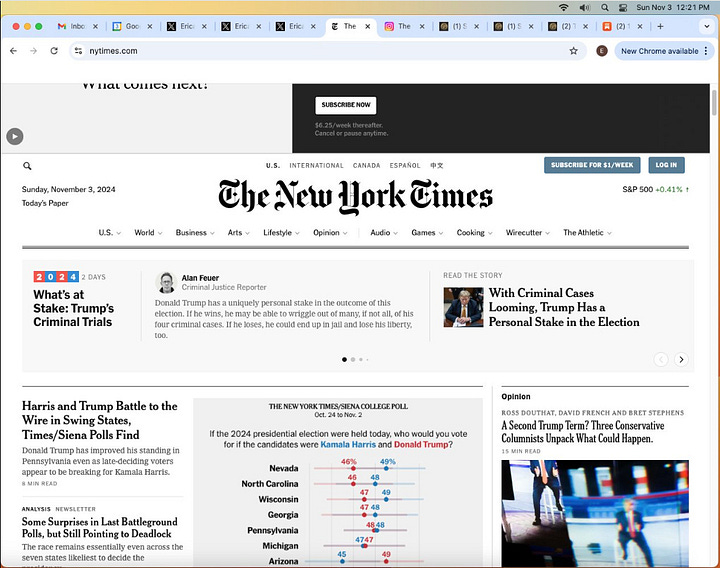Close the Instagram tab
Viewport: 720px width, 568px height.
coord(422,26)
